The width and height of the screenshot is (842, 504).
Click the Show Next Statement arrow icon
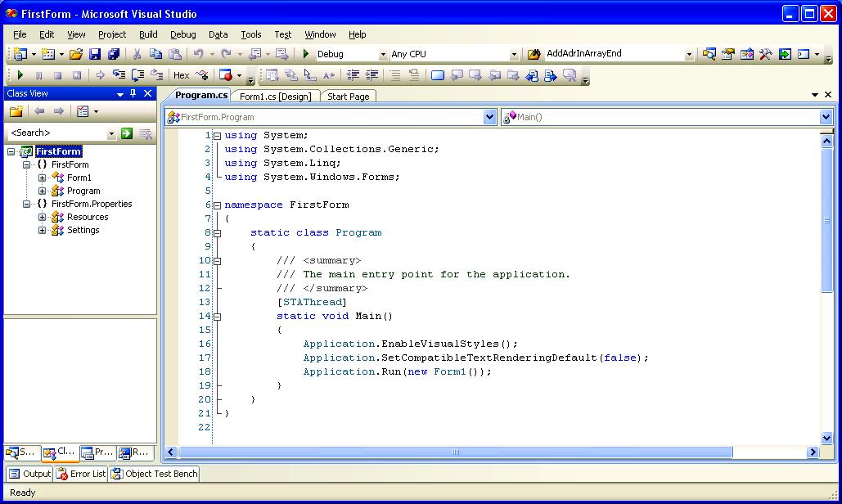100,75
